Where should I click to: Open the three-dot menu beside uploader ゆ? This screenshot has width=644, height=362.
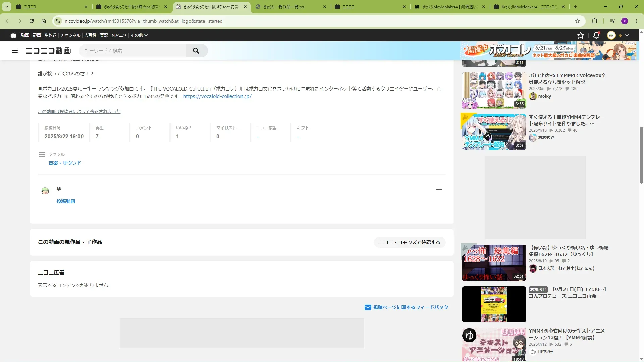tap(439, 189)
